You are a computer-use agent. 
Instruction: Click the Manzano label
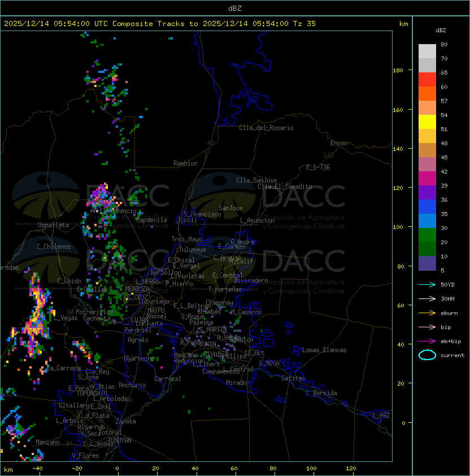point(47,442)
